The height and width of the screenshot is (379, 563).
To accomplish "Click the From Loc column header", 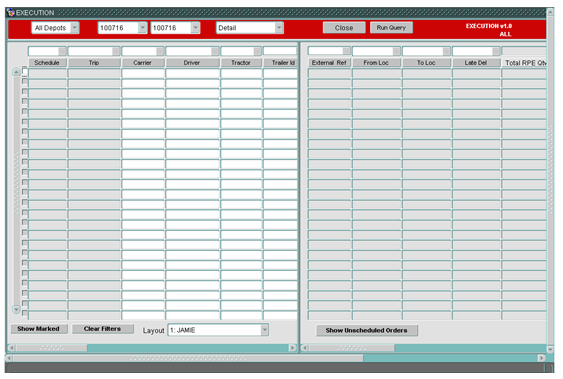I will click(376, 62).
